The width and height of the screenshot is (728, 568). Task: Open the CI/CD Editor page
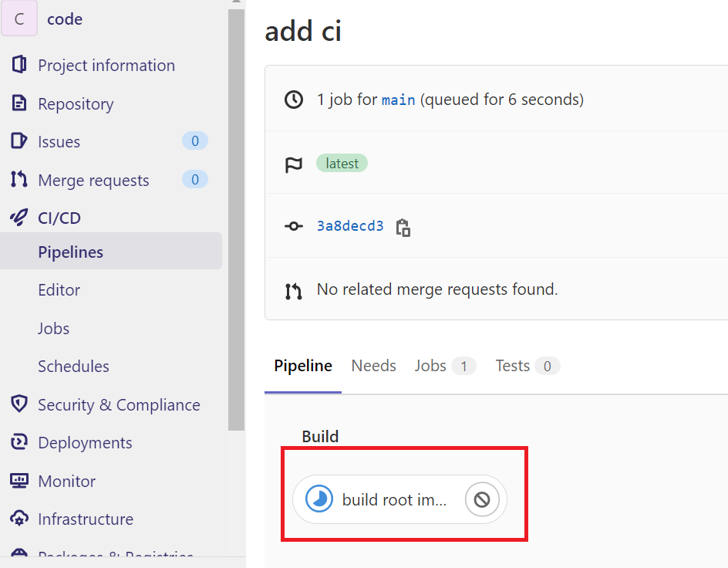59,290
